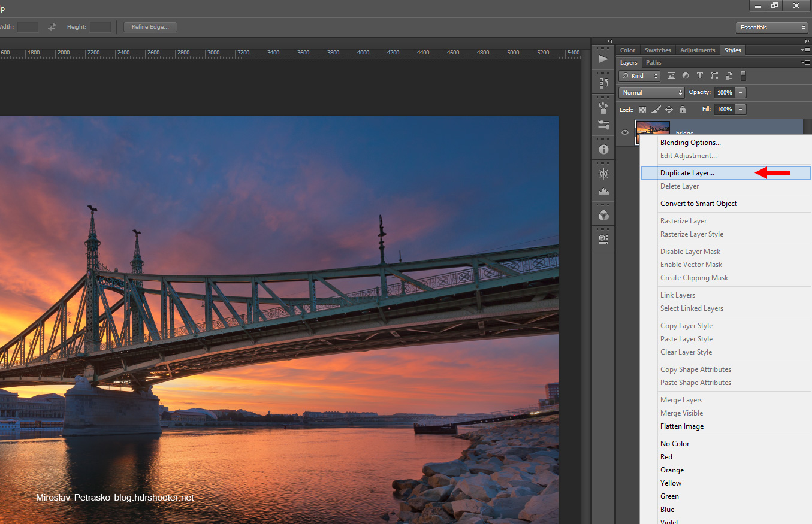Toggle the lock all padlock icon
Viewport: 812px width, 524px height.
(682, 110)
